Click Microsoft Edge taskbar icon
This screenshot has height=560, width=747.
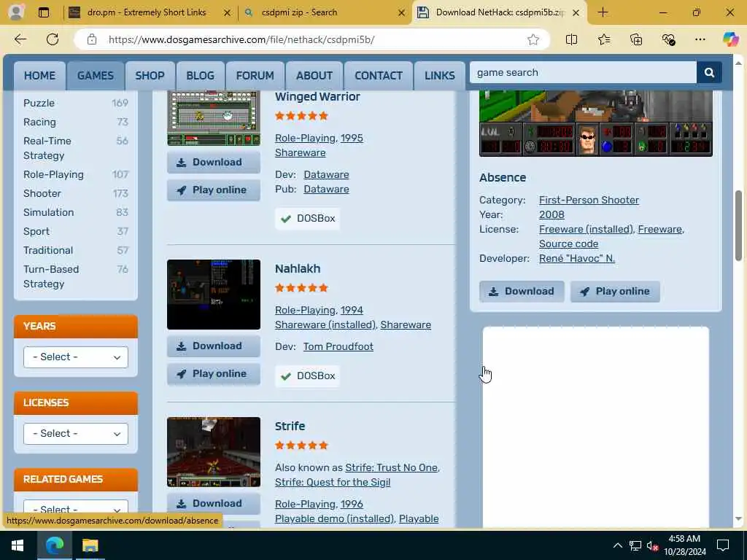55,545
